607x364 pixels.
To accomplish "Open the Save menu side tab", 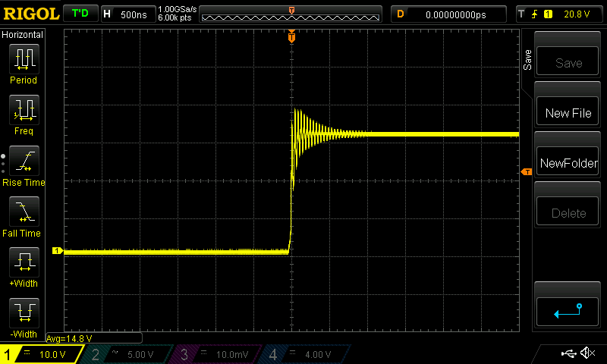I will 527,61.
